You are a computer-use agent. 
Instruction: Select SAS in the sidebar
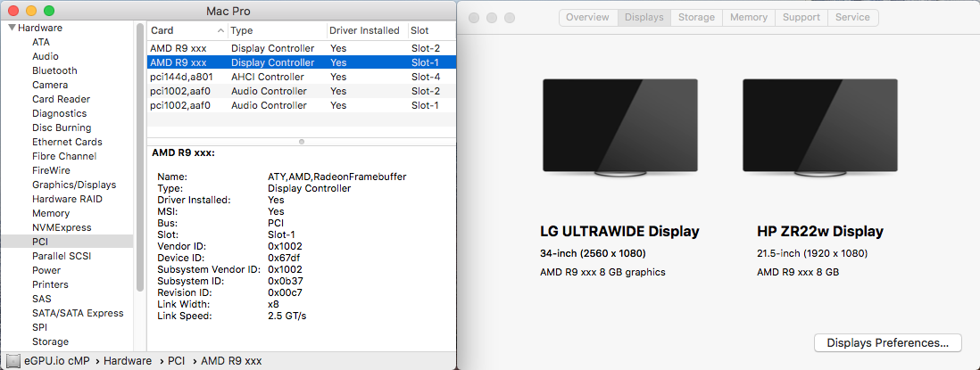click(x=41, y=299)
